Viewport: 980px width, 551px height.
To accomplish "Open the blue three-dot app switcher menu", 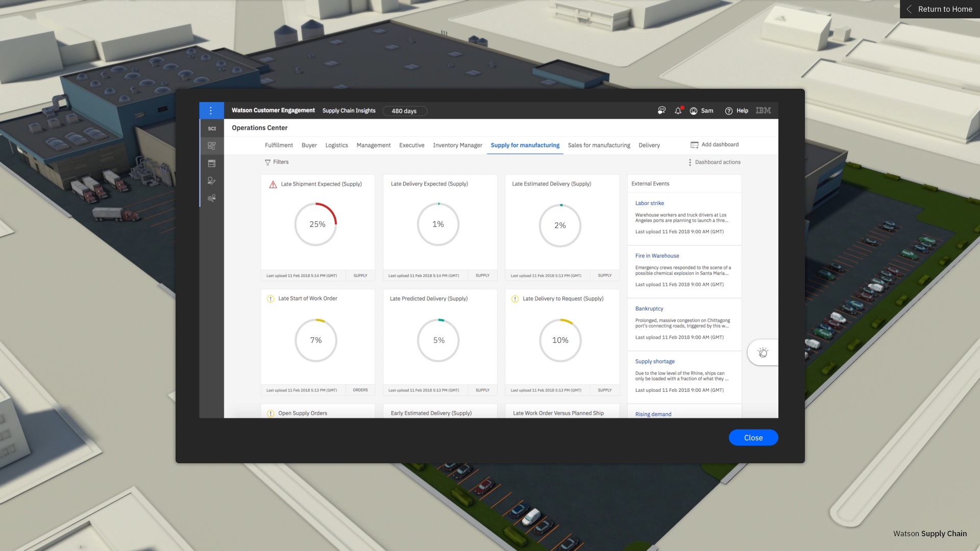I will (x=211, y=111).
